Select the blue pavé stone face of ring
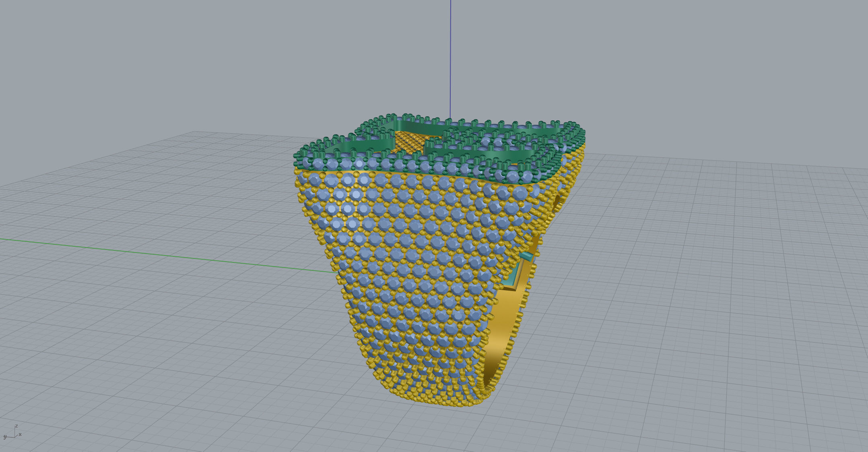Screen dimensions: 868x452 coord(419,282)
